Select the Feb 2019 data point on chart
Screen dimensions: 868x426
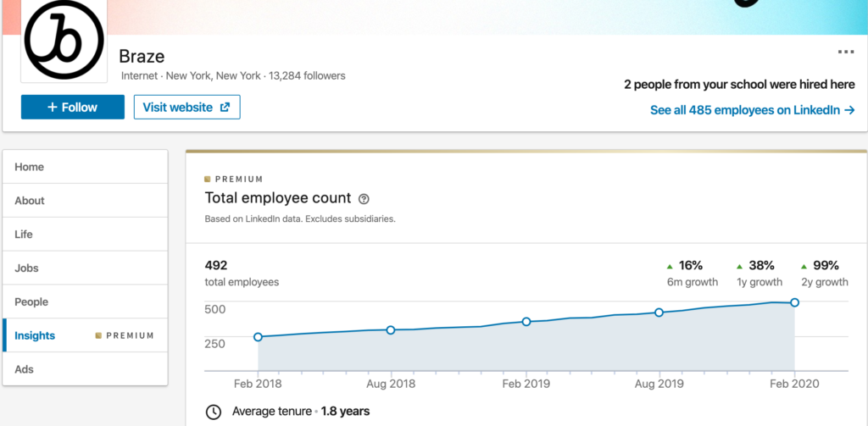pyautogui.click(x=526, y=322)
